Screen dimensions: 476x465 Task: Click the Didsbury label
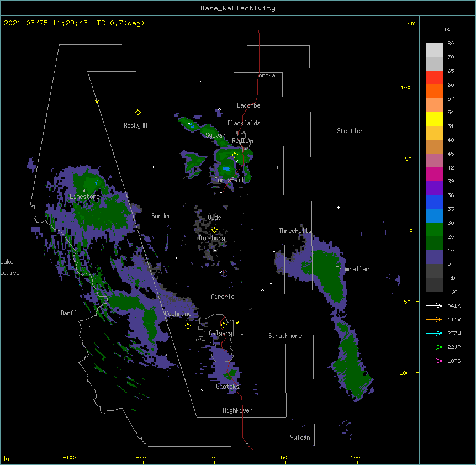point(212,238)
